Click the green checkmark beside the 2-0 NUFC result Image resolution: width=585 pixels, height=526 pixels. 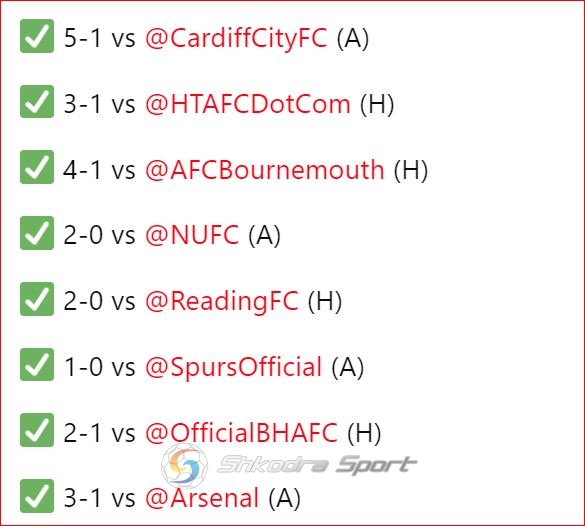click(x=37, y=233)
